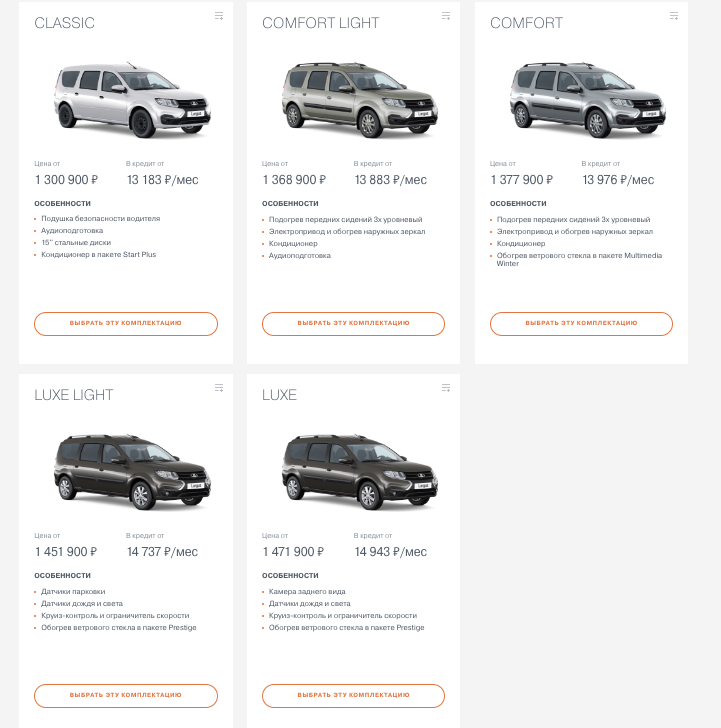Click the compare icon on the CLASSIC card
The image size is (721, 728).
pos(219,16)
